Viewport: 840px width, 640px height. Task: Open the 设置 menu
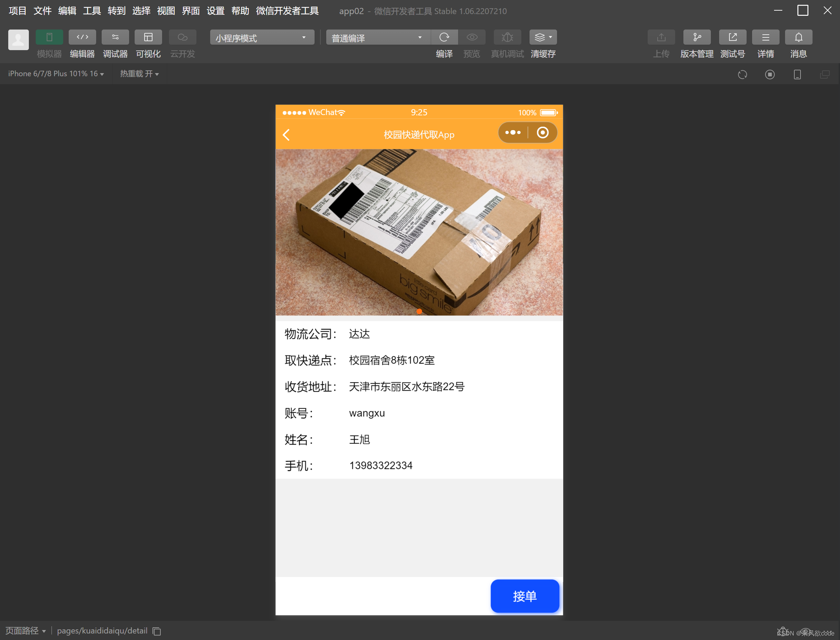click(x=215, y=11)
